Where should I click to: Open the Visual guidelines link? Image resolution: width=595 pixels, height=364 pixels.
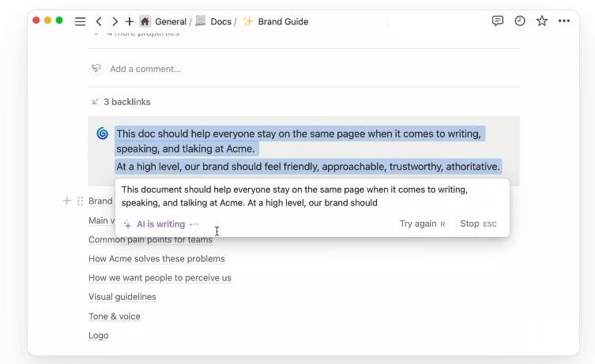coord(122,297)
